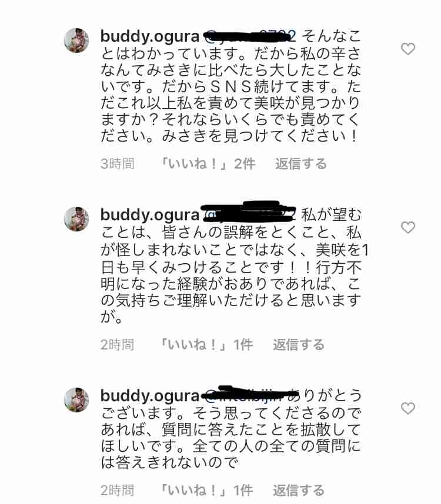The width and height of the screenshot is (441, 504).
Task: Like the comment starting with 私が望む
Action: (408, 227)
